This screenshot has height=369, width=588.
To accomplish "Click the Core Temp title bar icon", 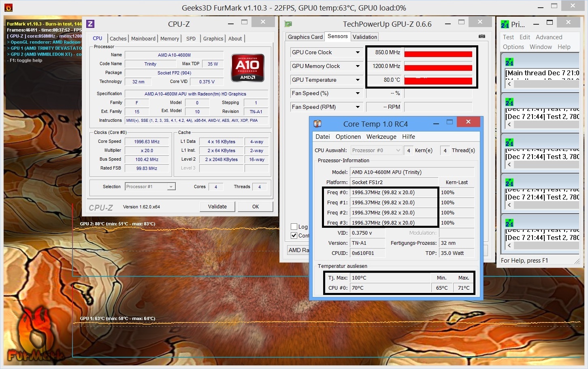I will (x=317, y=124).
